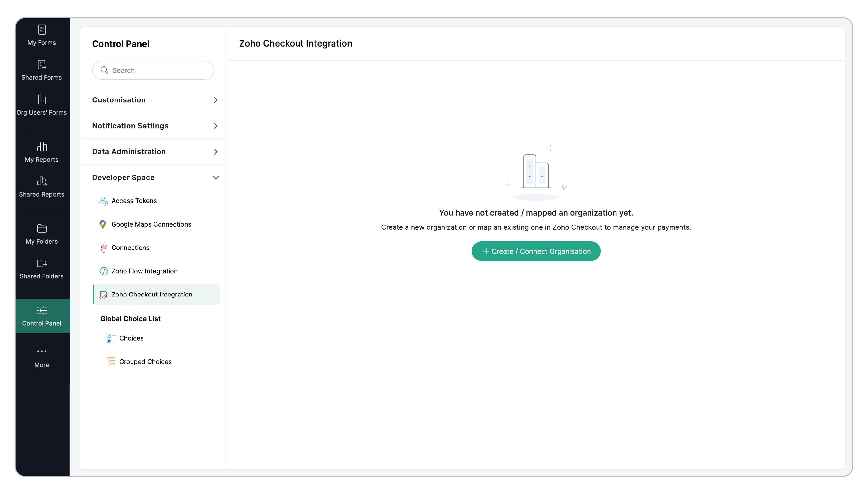This screenshot has width=868, height=494.
Task: Open the Shared Folders section
Action: point(42,269)
